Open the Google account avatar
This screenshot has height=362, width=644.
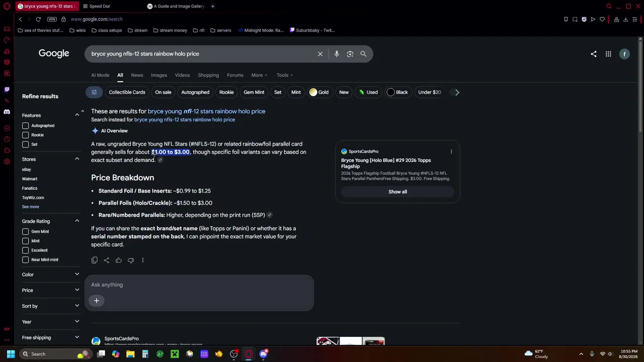624,54
